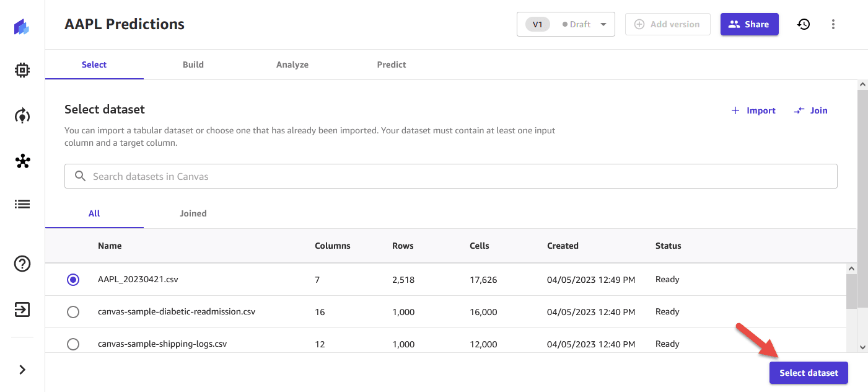The height and width of the screenshot is (392, 868).
Task: Click the Name column header
Action: (110, 246)
